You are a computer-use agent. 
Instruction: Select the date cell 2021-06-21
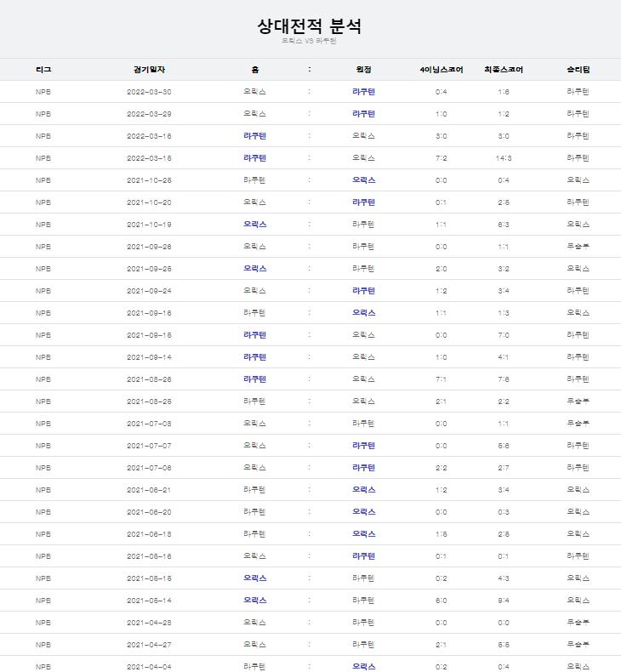point(149,490)
